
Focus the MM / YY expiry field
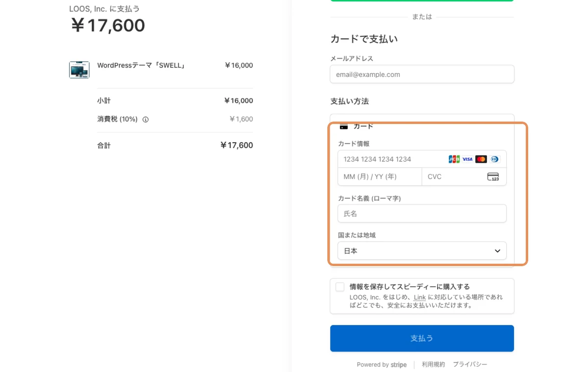(380, 177)
